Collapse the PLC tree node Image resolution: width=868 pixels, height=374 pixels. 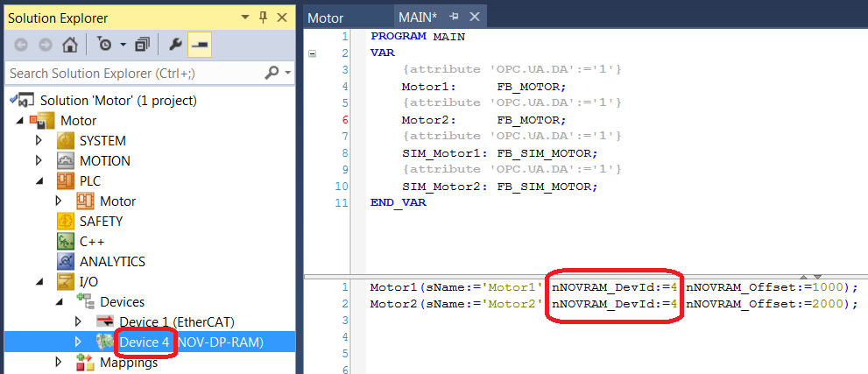coord(39,181)
